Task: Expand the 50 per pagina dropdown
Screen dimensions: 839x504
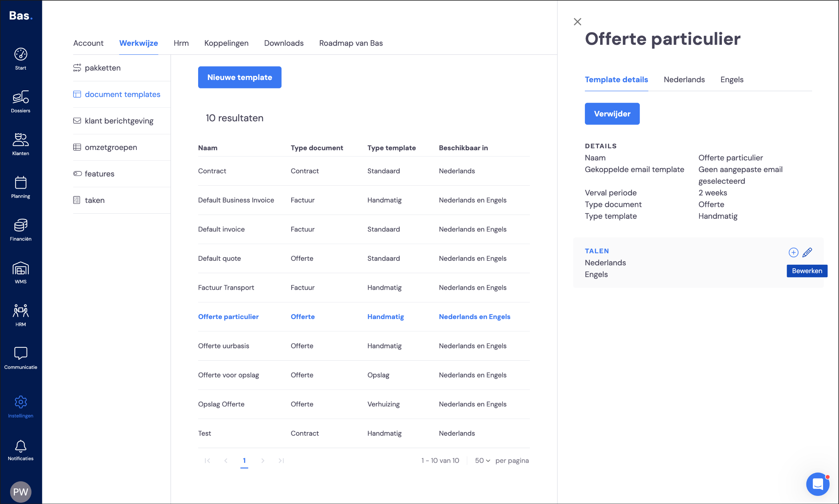Action: (x=482, y=460)
